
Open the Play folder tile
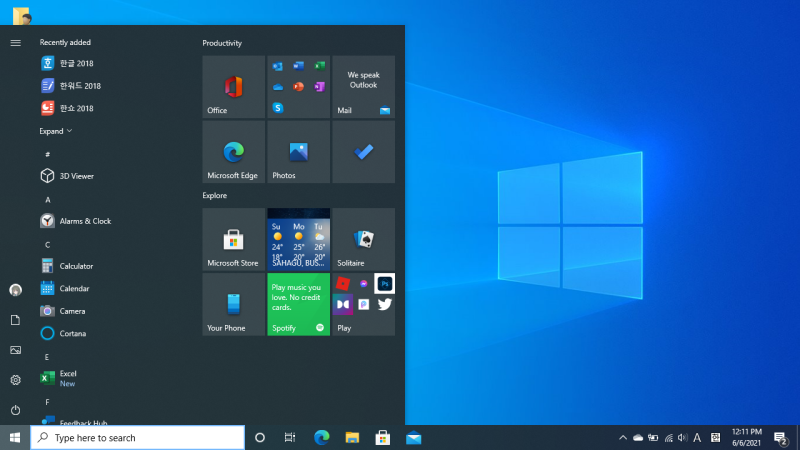[363, 304]
